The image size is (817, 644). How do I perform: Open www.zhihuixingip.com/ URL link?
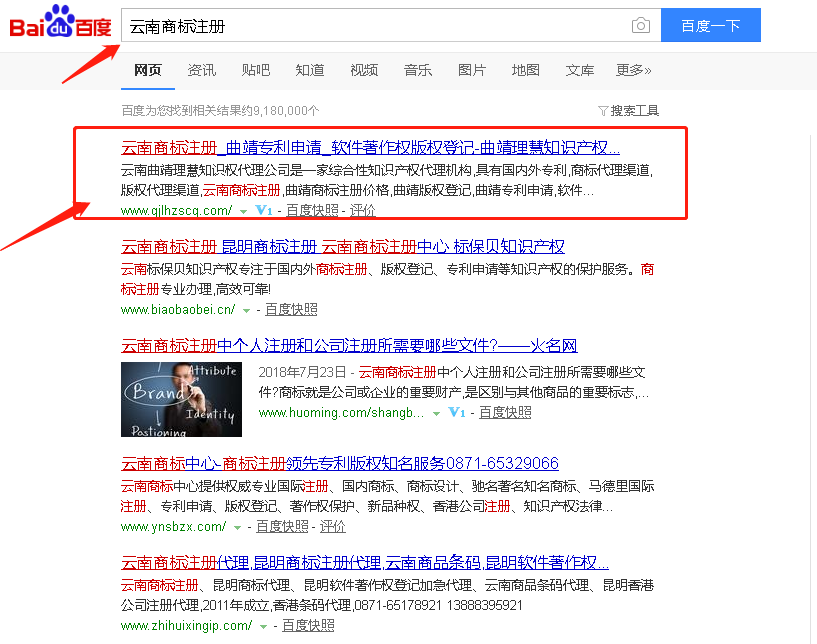[x=187, y=626]
